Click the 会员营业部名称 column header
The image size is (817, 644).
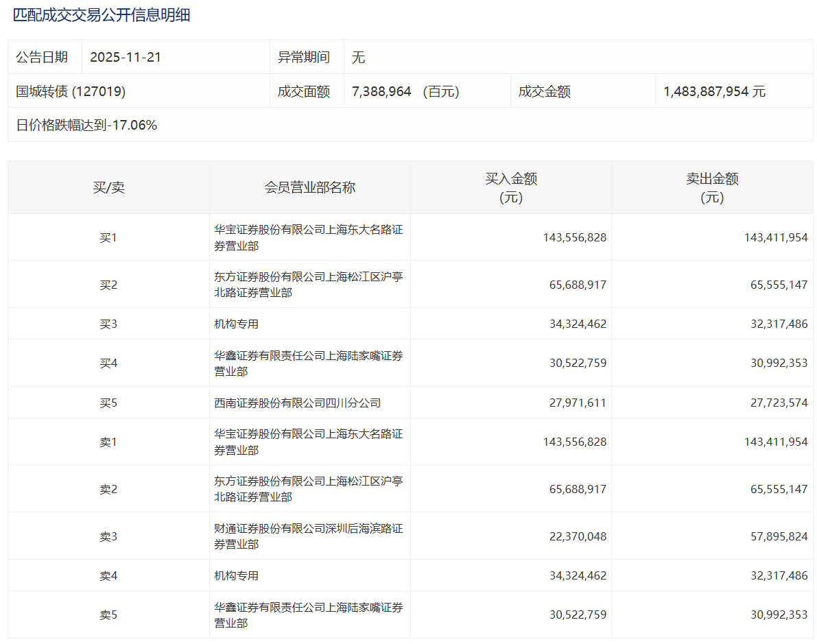(x=310, y=187)
